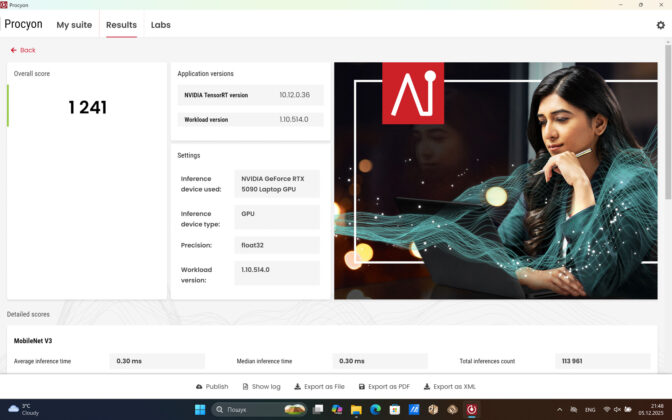Click the Show log button

coord(261,387)
